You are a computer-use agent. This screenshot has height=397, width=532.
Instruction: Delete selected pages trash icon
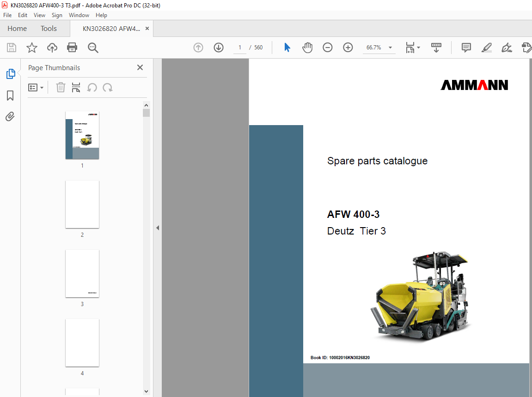point(61,87)
